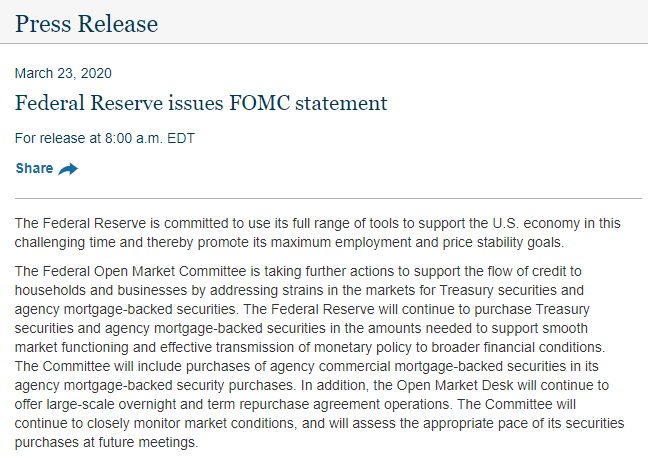Open the Share link text
The height and width of the screenshot is (458, 648).
coord(34,168)
